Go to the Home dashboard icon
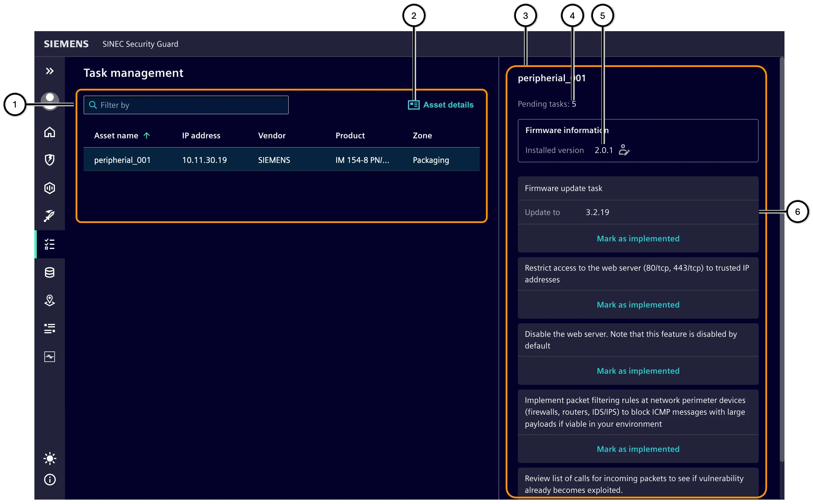 tap(50, 132)
